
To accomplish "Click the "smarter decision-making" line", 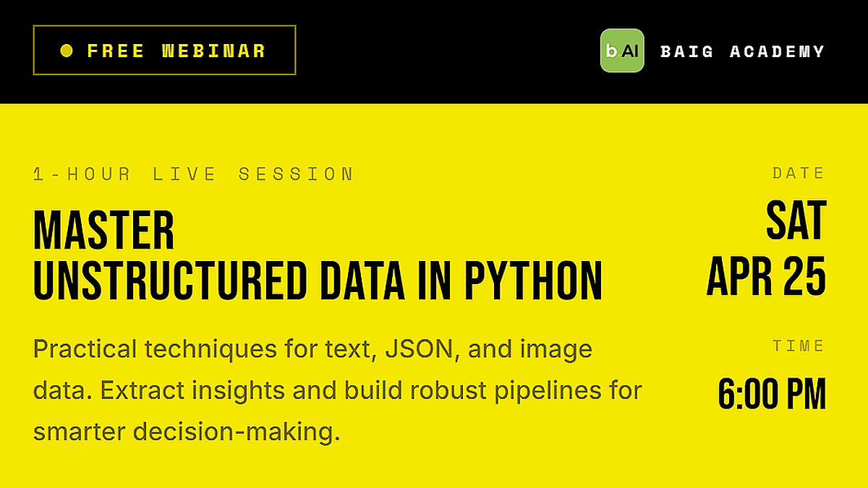I will click(x=186, y=432).
